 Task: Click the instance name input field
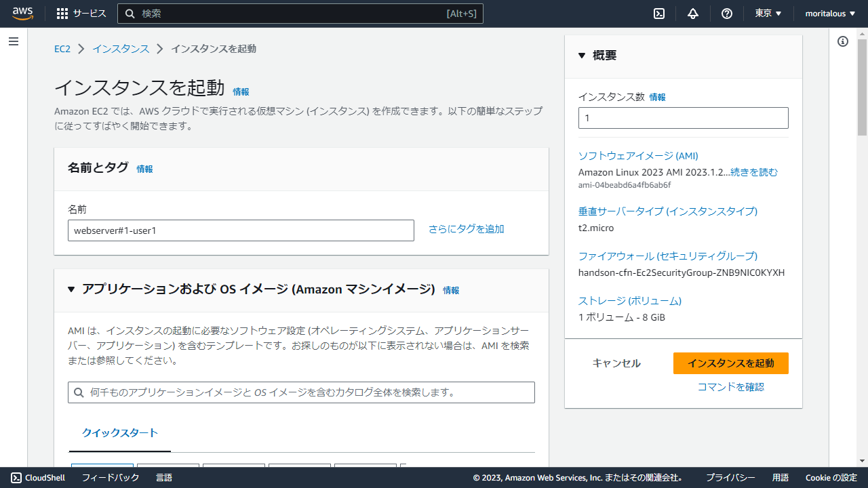241,230
